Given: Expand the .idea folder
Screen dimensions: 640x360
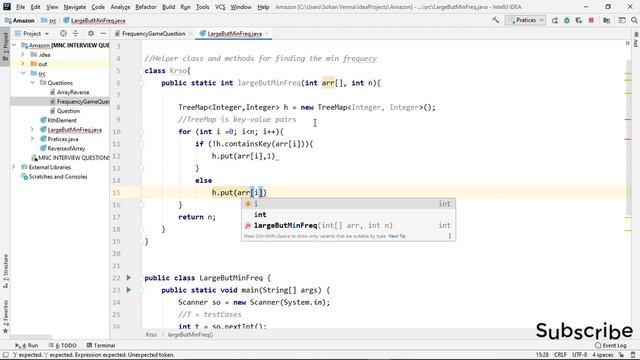Looking at the screenshot, I should (23, 54).
